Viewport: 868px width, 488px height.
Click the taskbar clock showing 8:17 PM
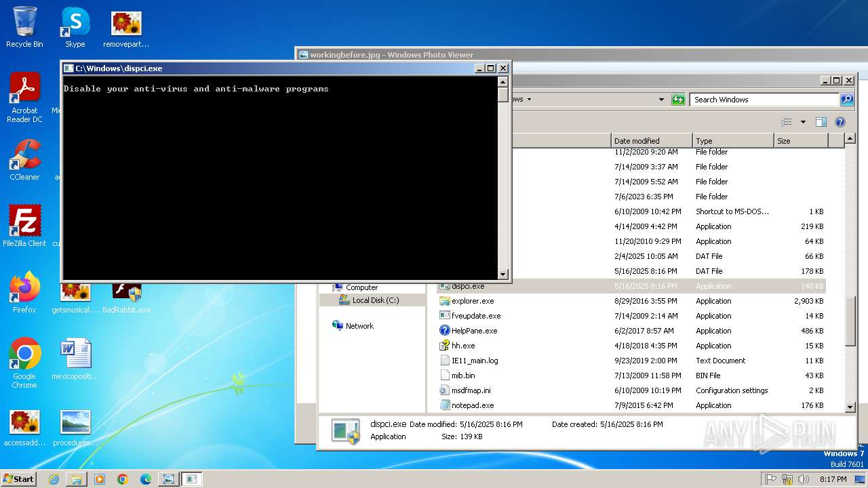(833, 479)
